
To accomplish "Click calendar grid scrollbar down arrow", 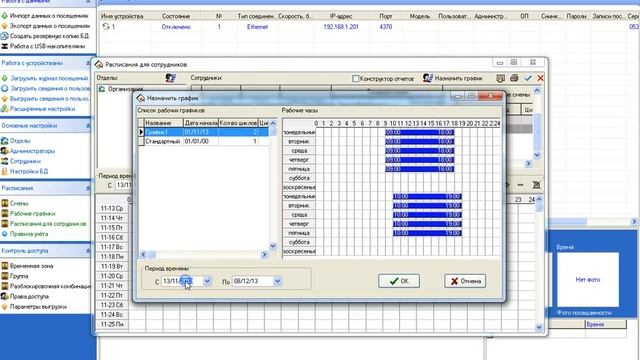I will pyautogui.click(x=539, y=327).
